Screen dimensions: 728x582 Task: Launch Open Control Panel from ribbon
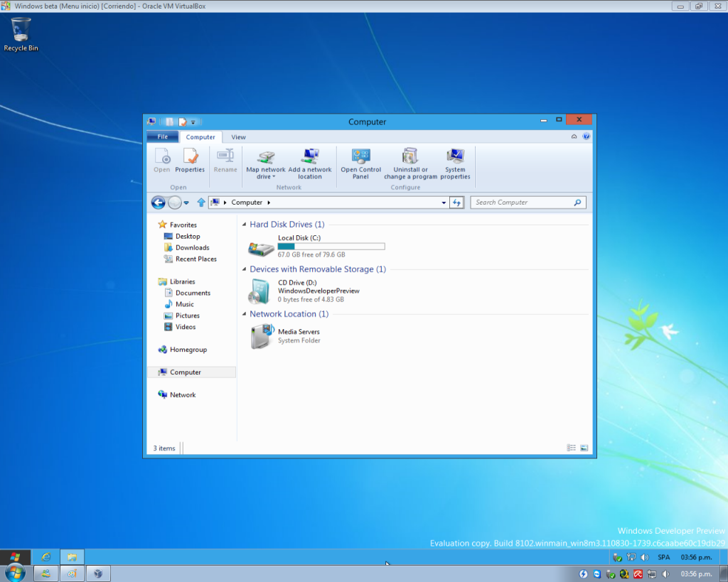tap(360, 164)
